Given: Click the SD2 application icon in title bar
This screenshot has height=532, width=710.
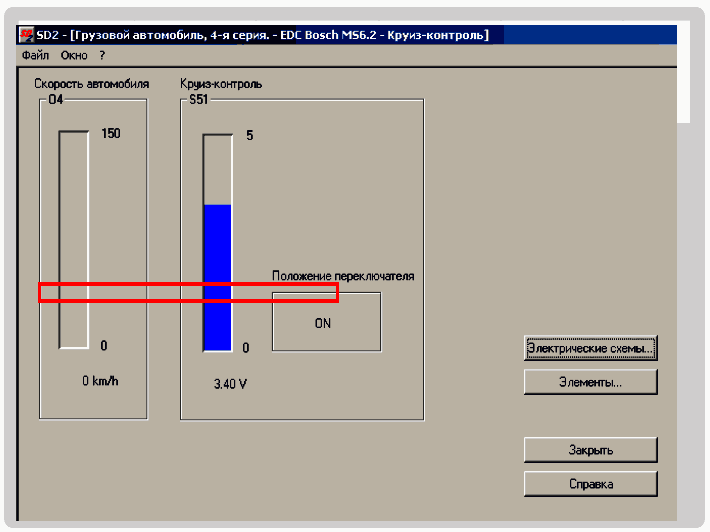Looking at the screenshot, I should [27, 35].
